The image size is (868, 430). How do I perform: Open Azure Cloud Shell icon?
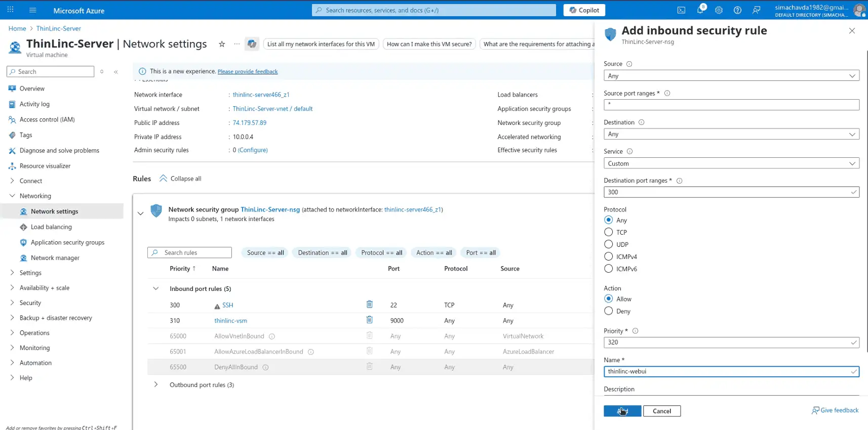[681, 10]
